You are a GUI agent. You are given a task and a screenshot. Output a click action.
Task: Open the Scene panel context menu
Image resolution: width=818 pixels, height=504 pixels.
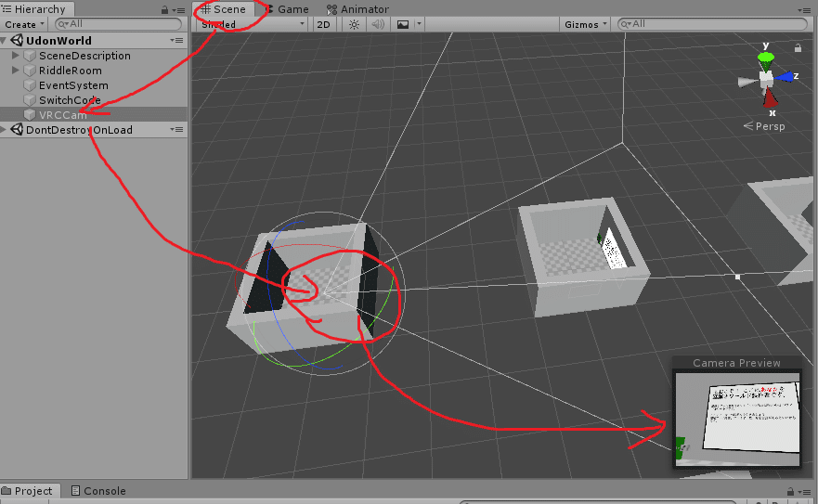click(x=803, y=10)
